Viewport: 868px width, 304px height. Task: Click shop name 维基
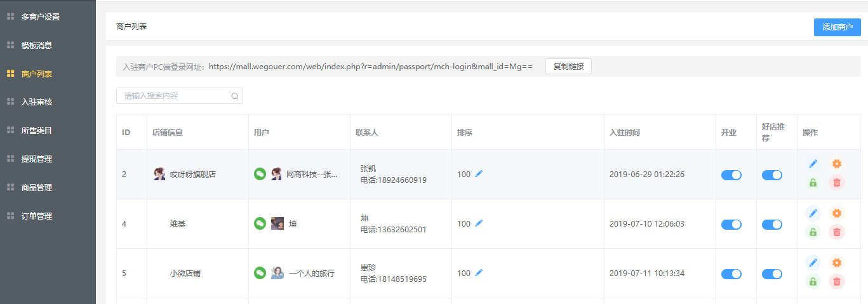pyautogui.click(x=178, y=224)
